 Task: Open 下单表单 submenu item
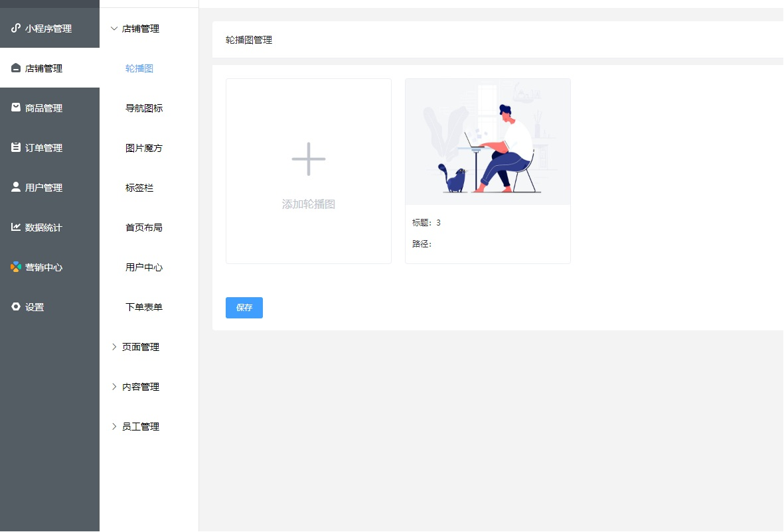click(x=144, y=306)
